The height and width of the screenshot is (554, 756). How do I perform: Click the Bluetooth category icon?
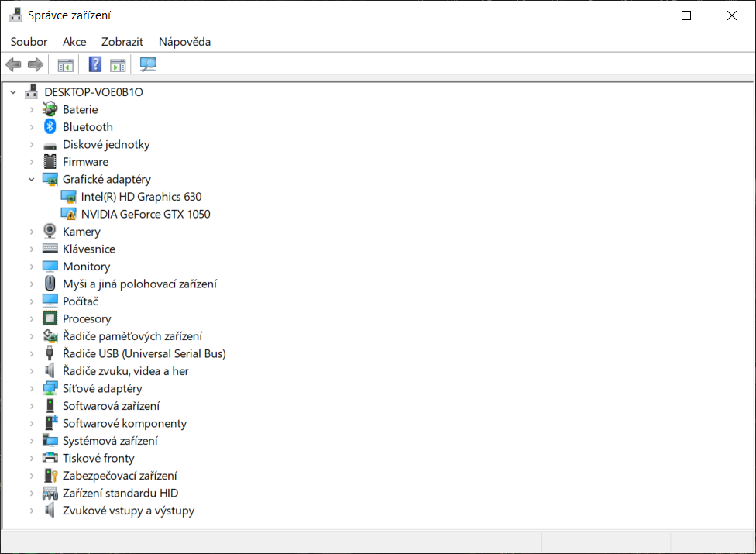50,127
